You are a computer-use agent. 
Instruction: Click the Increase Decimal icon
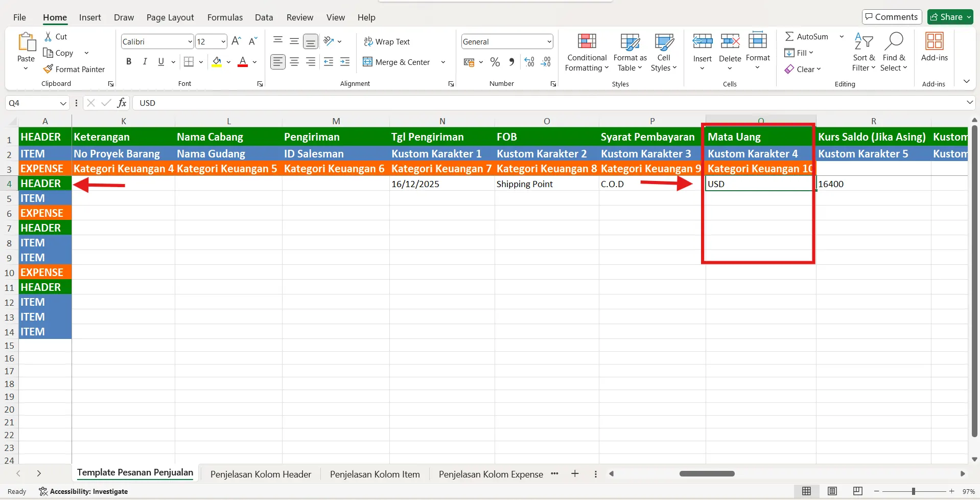tap(529, 61)
